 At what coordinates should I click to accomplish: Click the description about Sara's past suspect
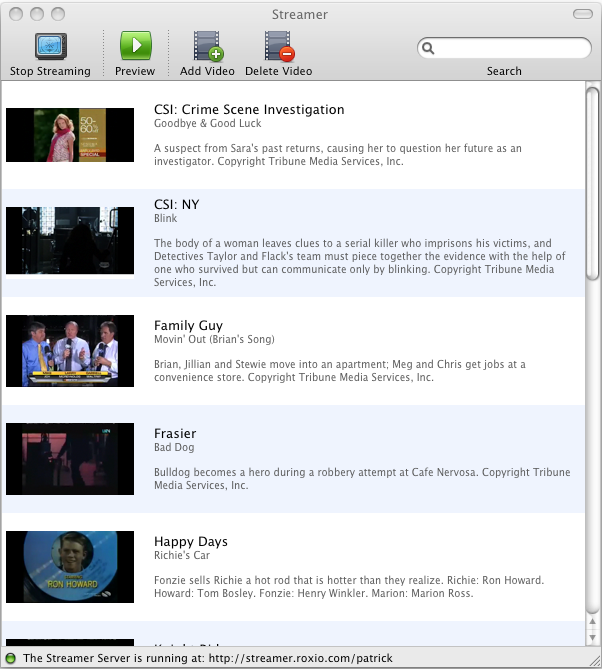338,154
